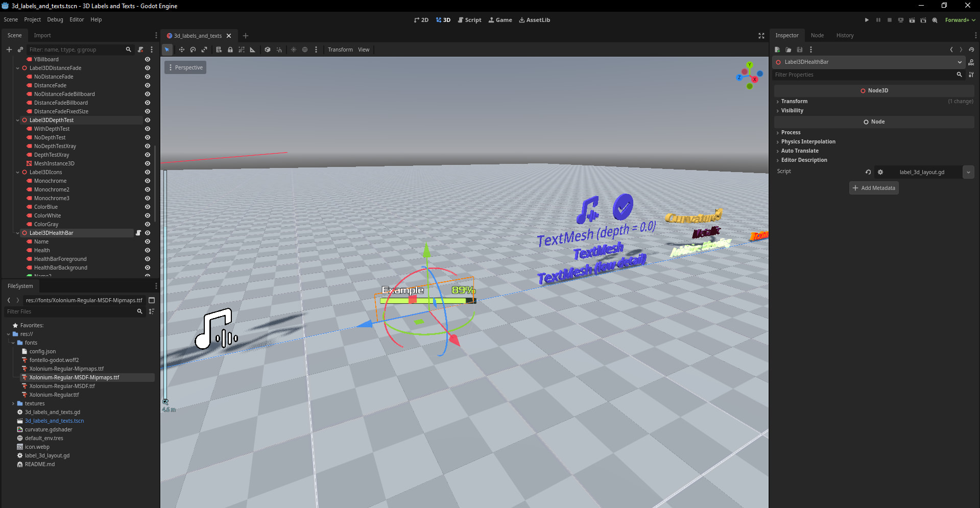Activate the Rotate mode tool

point(193,50)
